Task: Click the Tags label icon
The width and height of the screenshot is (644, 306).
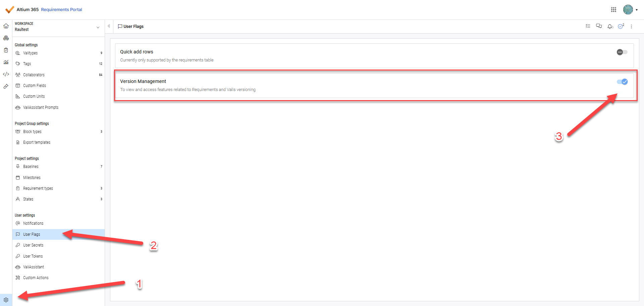Action: click(18, 64)
